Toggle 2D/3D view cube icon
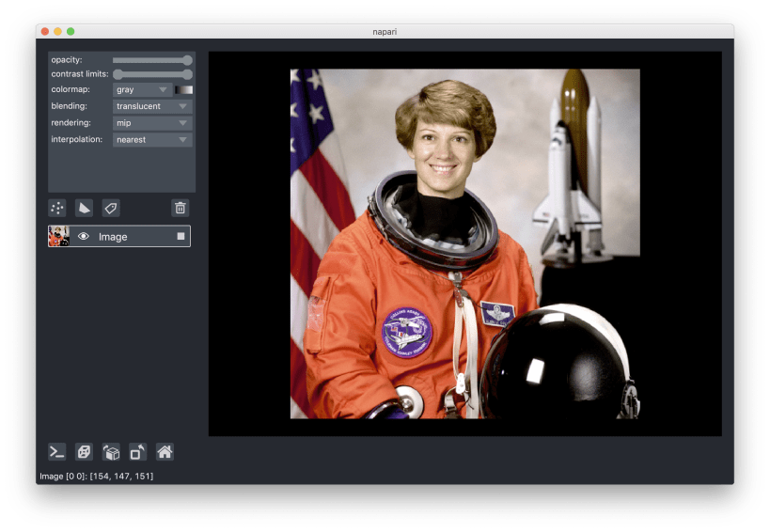The image size is (770, 532). pyautogui.click(x=84, y=451)
